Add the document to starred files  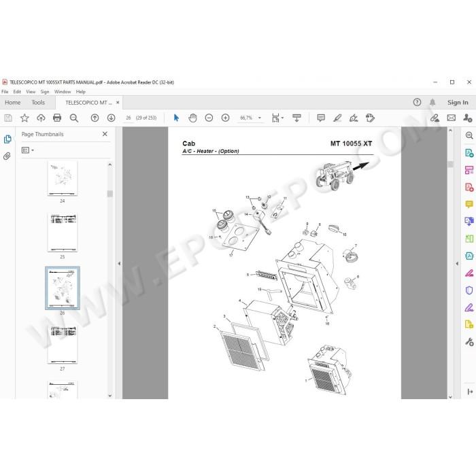24,118
